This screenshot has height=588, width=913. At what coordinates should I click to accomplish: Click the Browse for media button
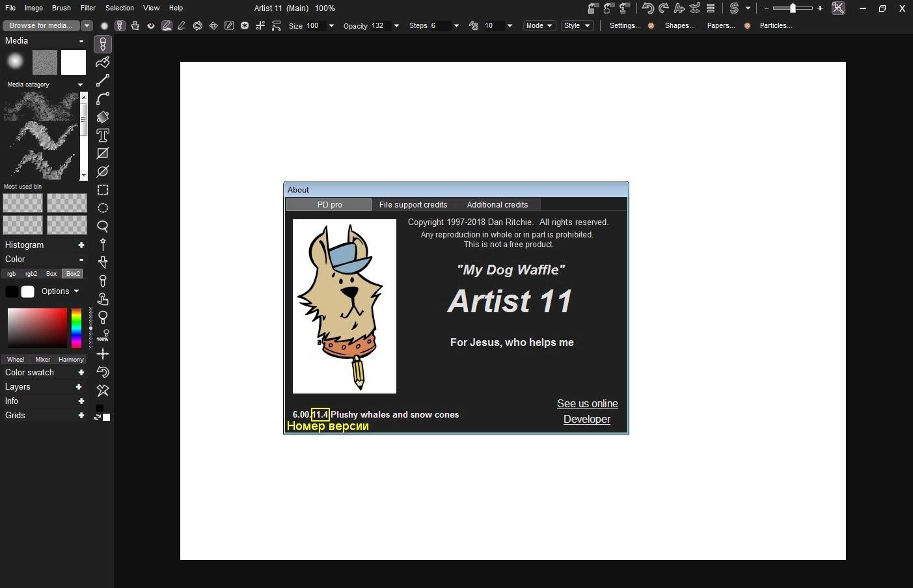(41, 25)
